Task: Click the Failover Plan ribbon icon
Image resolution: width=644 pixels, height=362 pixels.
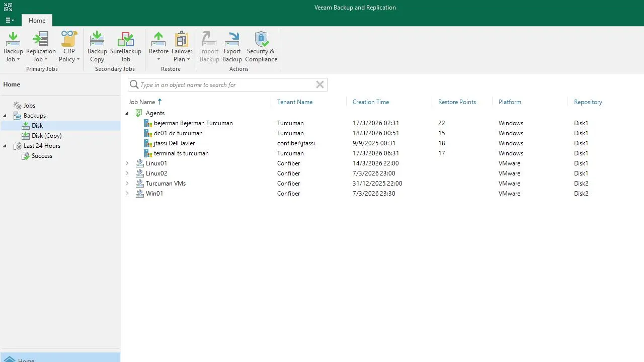Action: [182, 39]
